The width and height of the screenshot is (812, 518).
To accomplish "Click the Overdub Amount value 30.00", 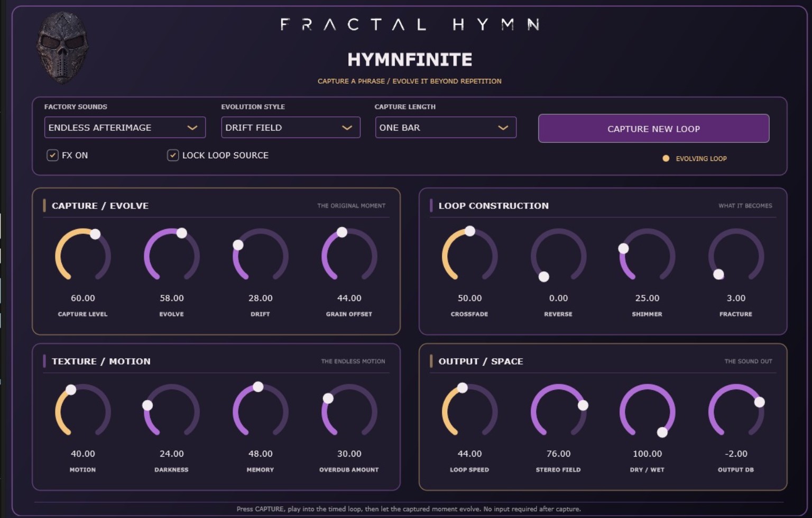I will [x=349, y=454].
